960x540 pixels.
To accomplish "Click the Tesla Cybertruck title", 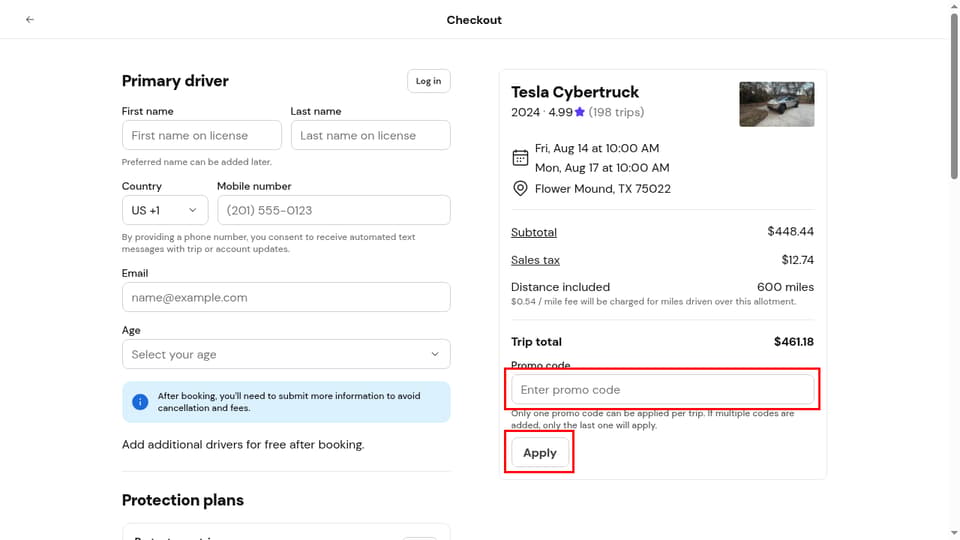I will (x=575, y=92).
